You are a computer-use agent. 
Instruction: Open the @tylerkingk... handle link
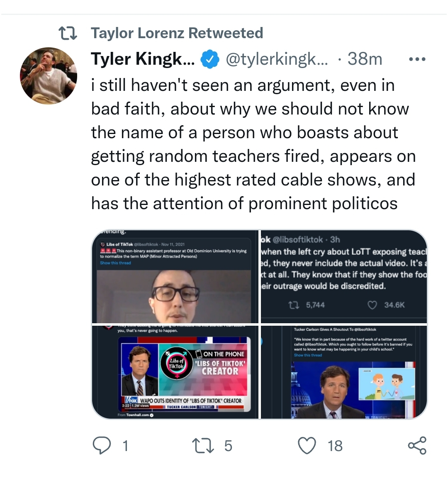pyautogui.click(x=277, y=59)
